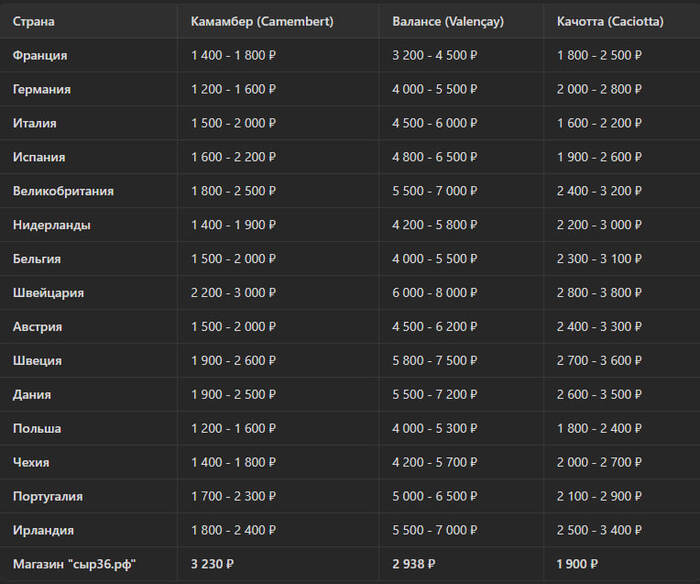
Task: Select the Германия country cell
Action: (x=41, y=89)
